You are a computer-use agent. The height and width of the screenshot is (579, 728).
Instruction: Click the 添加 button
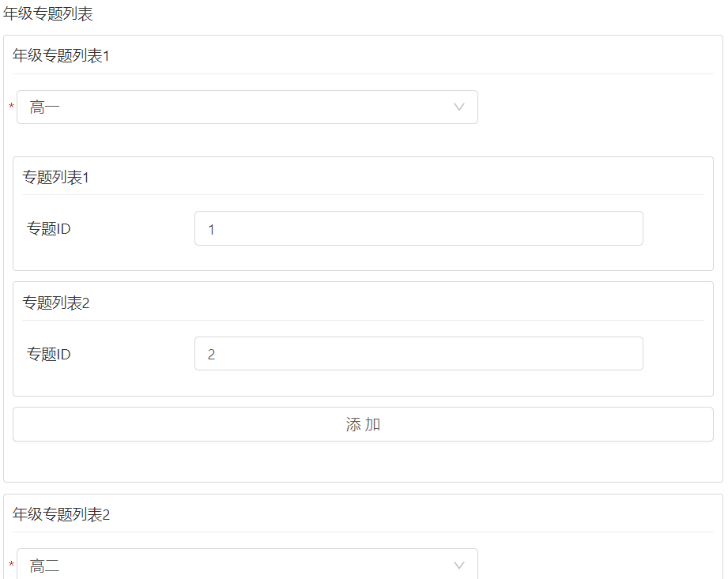[x=363, y=424]
